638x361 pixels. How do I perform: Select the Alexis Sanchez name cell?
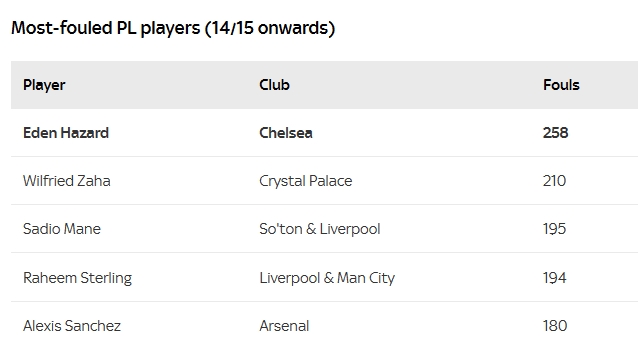coord(72,326)
